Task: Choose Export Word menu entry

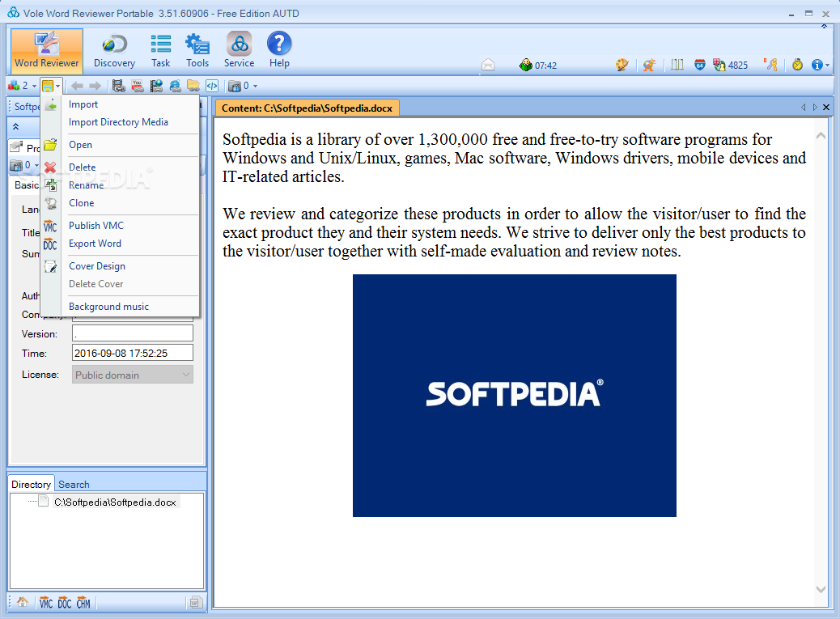Action: tap(95, 244)
